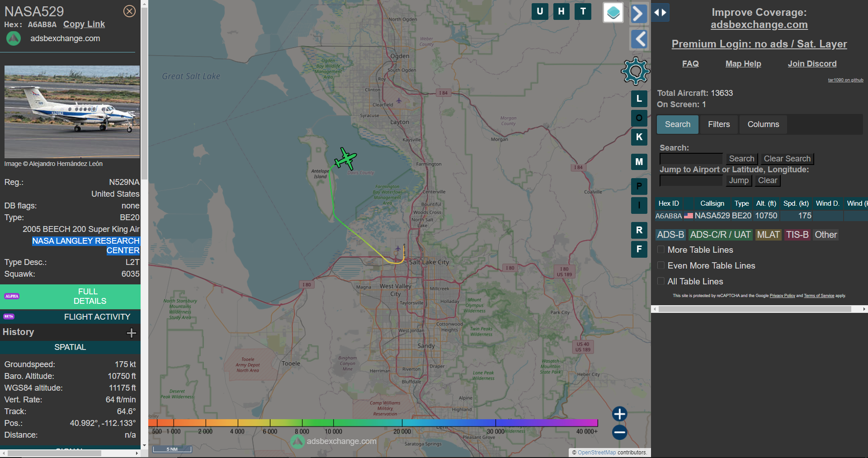Toggle the I map button
The image size is (868, 458).
click(x=639, y=205)
